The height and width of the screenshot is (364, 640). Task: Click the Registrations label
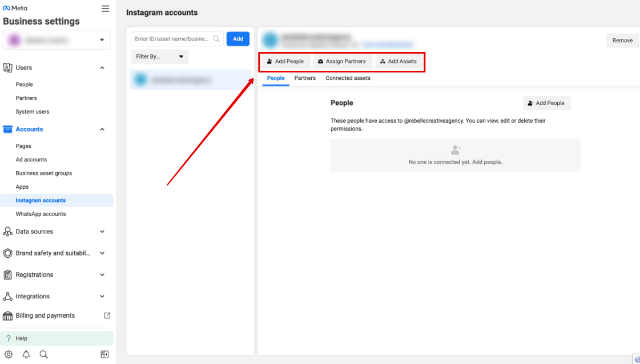34,275
